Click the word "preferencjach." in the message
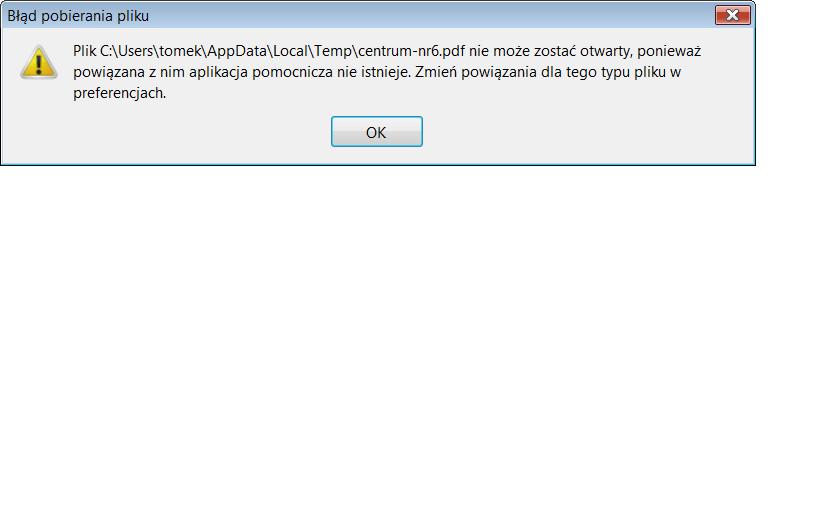This screenshot has width=840, height=525. (119, 93)
